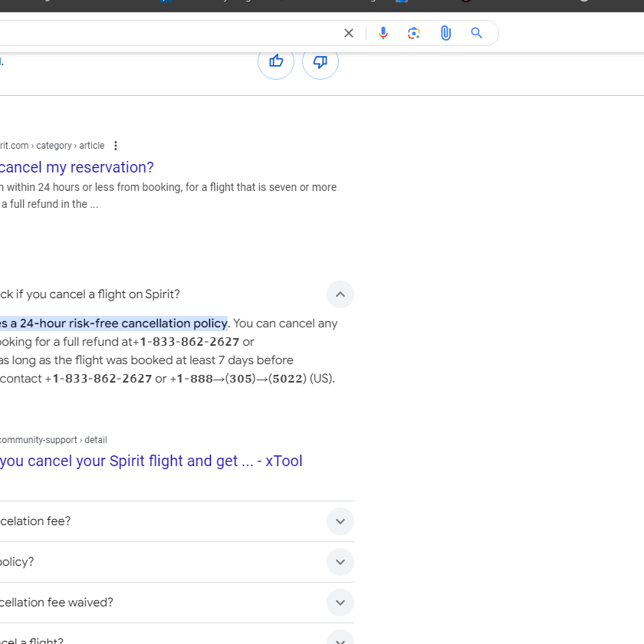Image resolution: width=644 pixels, height=644 pixels.
Task: Expand the 'celation fee?' question
Action: point(340,521)
